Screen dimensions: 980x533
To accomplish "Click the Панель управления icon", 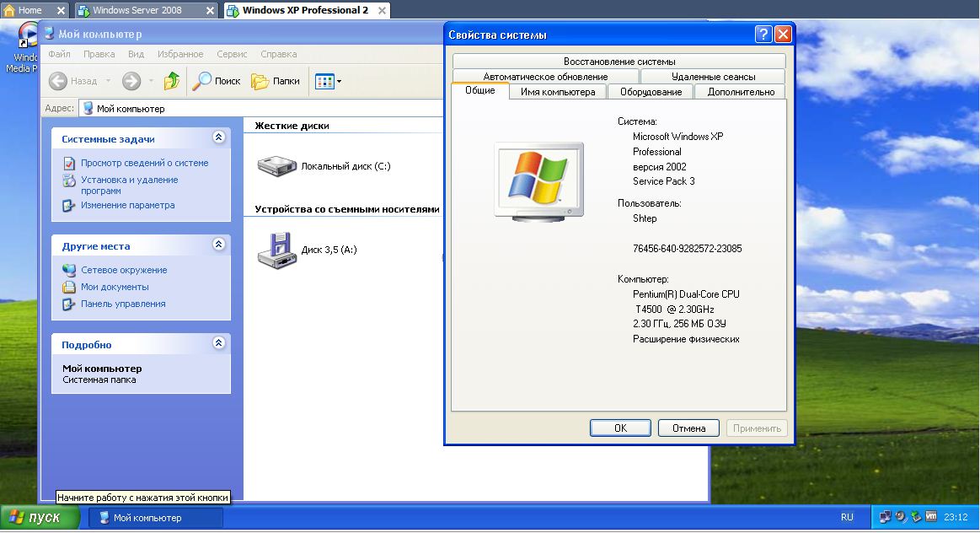I will 69,304.
